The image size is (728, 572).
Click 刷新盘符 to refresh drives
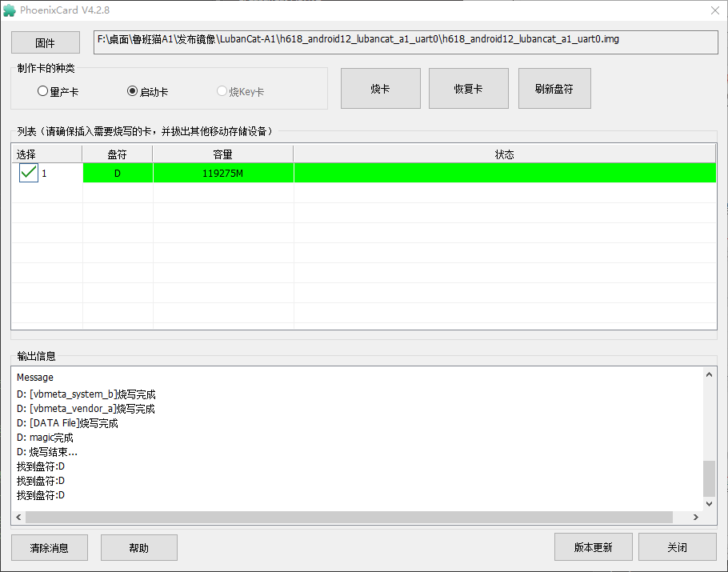(x=554, y=88)
